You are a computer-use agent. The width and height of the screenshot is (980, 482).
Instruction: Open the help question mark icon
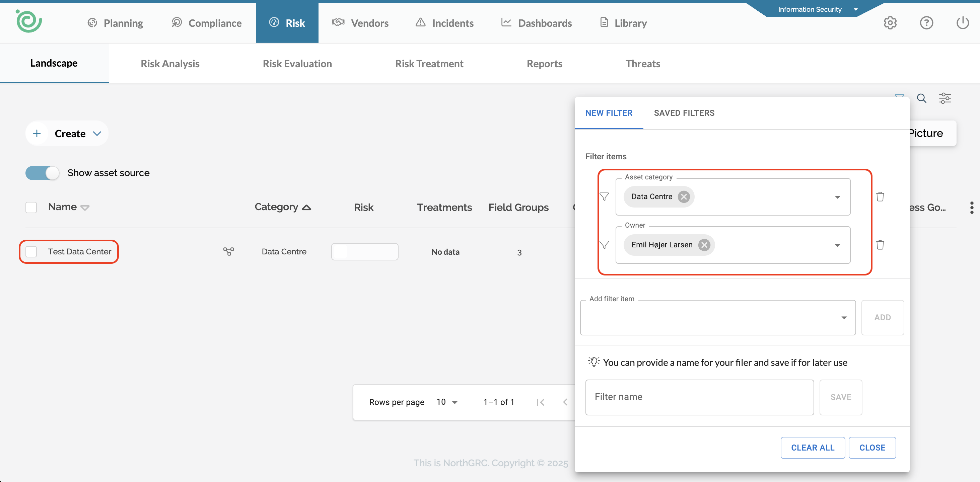[x=926, y=23]
